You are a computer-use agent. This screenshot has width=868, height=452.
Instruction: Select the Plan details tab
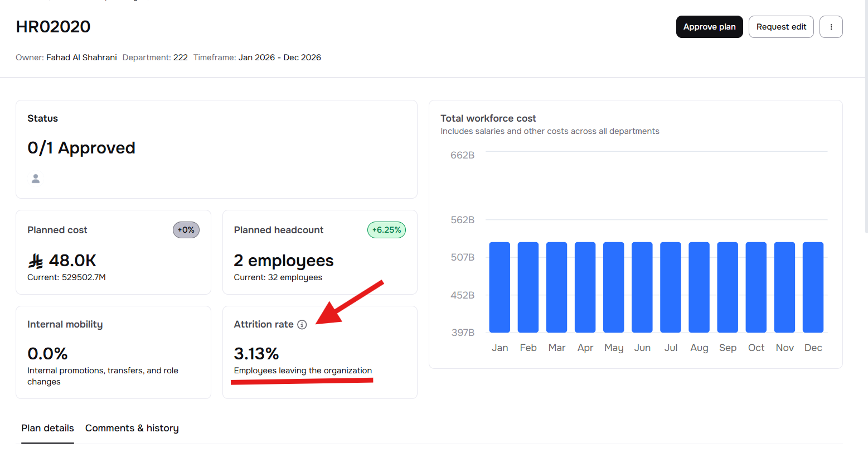click(47, 428)
